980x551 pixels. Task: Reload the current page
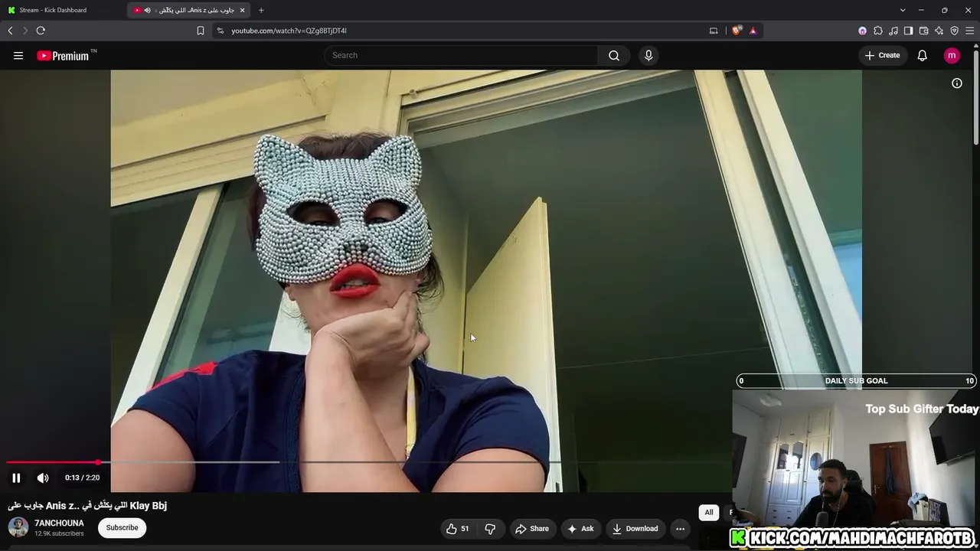click(41, 31)
